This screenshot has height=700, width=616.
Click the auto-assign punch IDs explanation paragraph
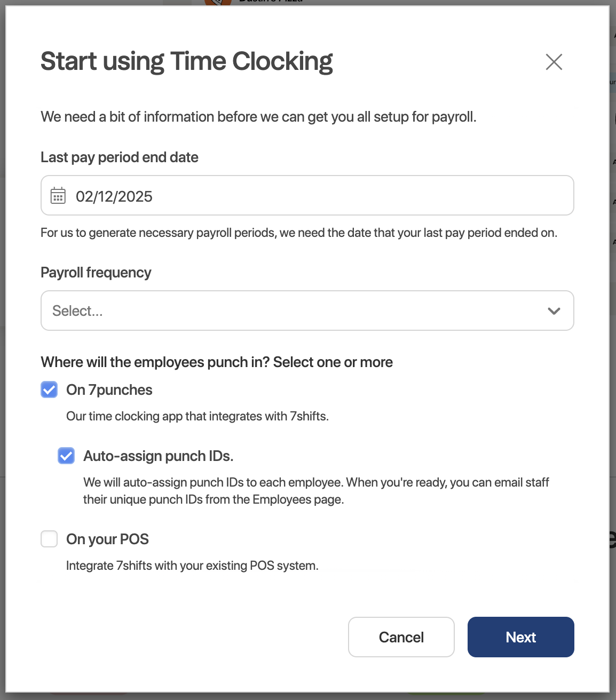pyautogui.click(x=316, y=491)
